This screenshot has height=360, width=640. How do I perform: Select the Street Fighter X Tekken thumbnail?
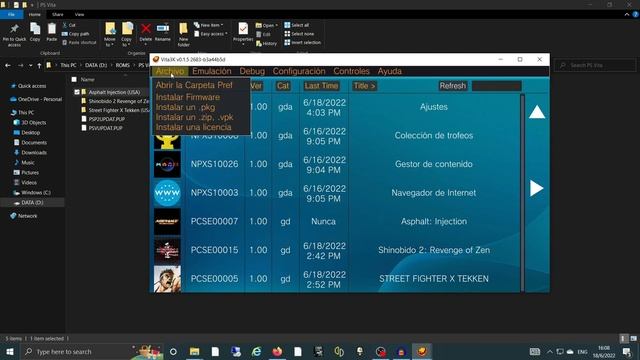click(x=167, y=279)
